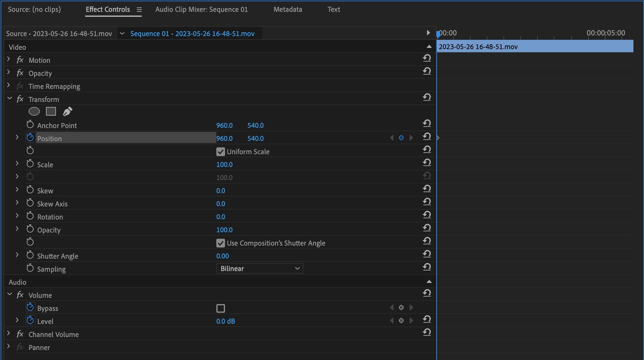Image resolution: width=644 pixels, height=360 pixels.
Task: Enable the Volume Bypass checkbox
Action: 221,308
